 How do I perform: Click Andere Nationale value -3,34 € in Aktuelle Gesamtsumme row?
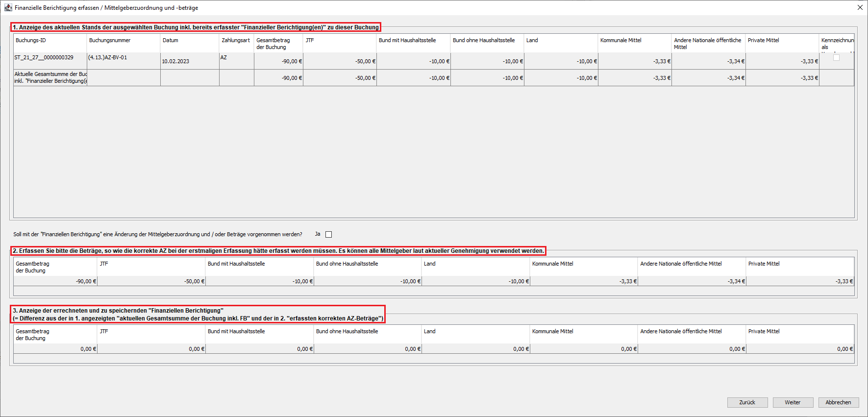point(709,77)
